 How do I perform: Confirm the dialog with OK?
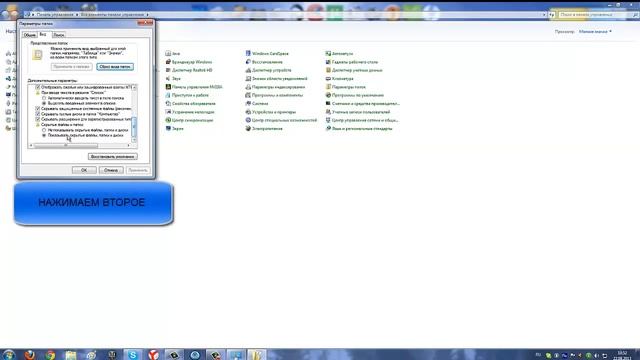click(x=84, y=170)
